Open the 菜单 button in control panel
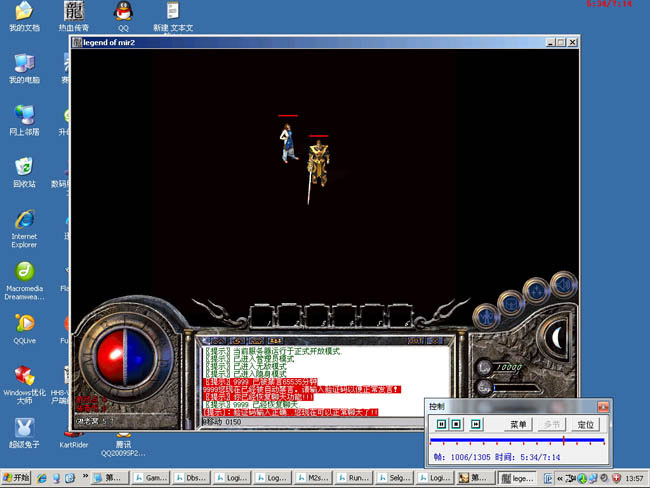Screen dimensions: 650x488 [518, 424]
